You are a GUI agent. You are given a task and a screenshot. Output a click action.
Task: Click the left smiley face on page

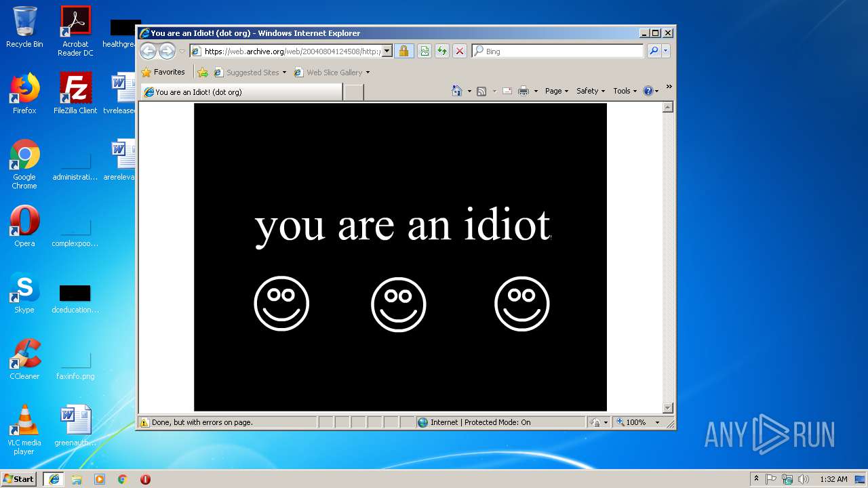(x=281, y=304)
